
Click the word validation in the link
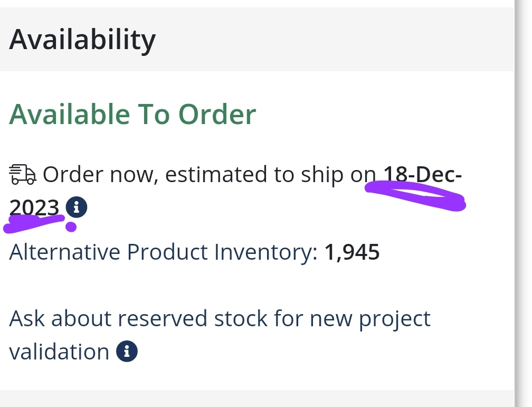(59, 352)
